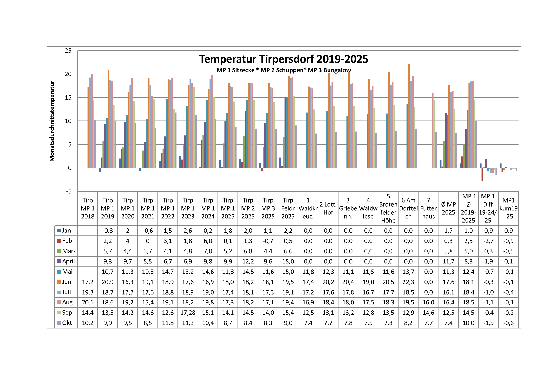The image size is (555, 392).
Task: Click the 6 Am Dorfteich column header
Action: tap(408, 208)
